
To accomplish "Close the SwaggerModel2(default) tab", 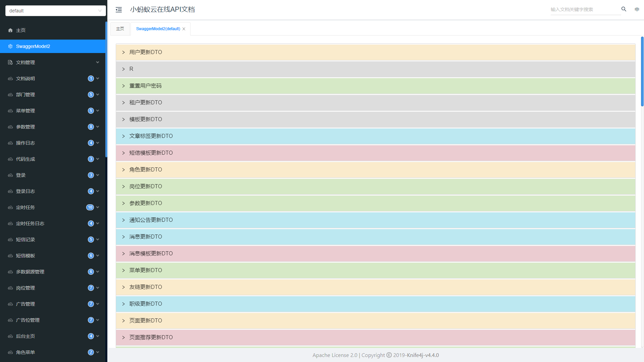I will [184, 29].
